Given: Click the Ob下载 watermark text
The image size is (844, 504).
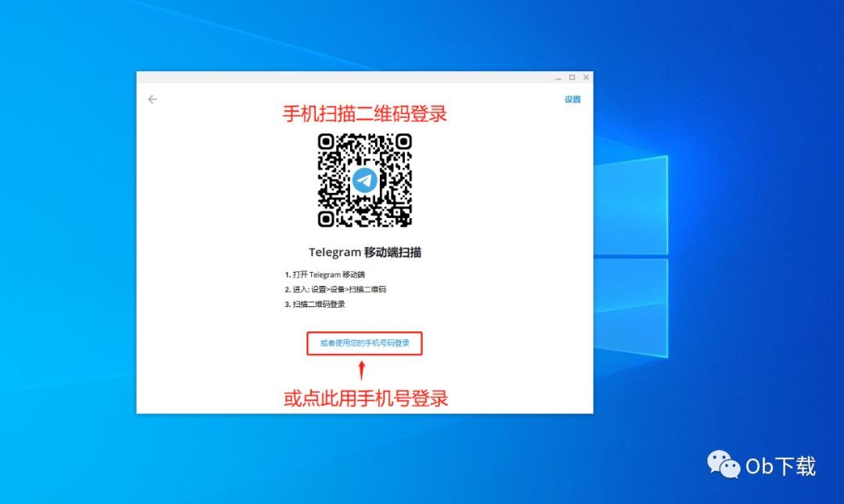Looking at the screenshot, I should click(780, 466).
